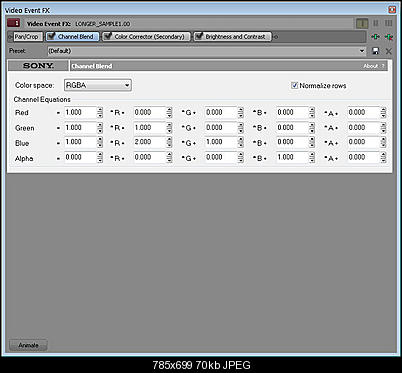Select Brightness and Contrast plug-in tab
This screenshot has height=373, width=402.
232,37
